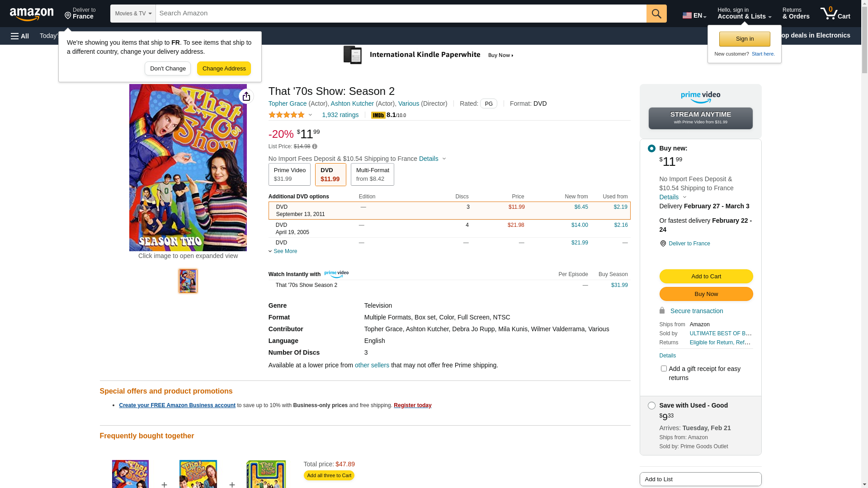This screenshot has width=868, height=488.
Task: Click the Add to Cart button
Action: (x=706, y=277)
